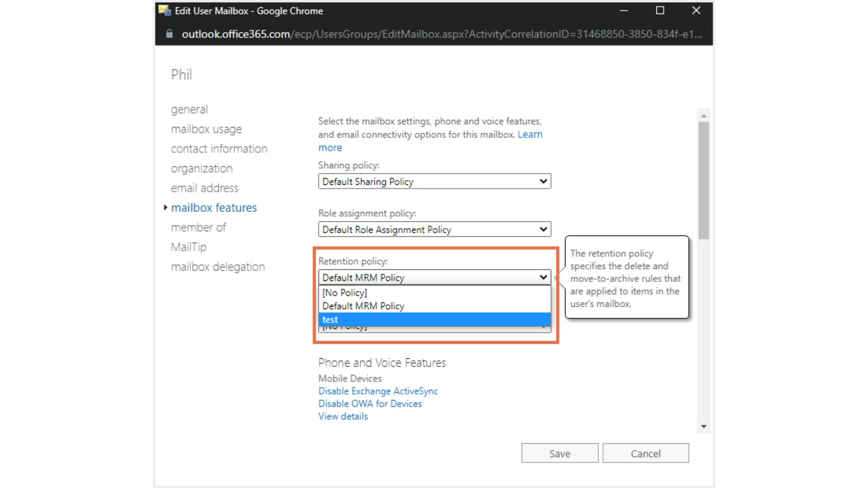Click the site lock icon in address bar

point(169,34)
